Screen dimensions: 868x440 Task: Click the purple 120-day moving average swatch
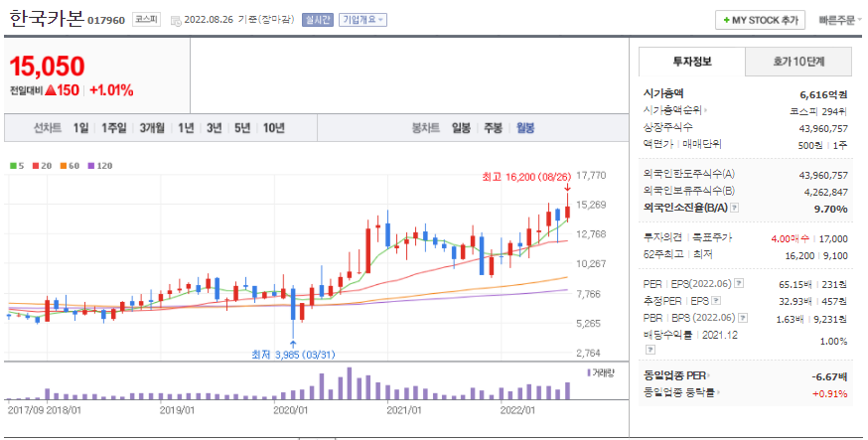(x=90, y=166)
